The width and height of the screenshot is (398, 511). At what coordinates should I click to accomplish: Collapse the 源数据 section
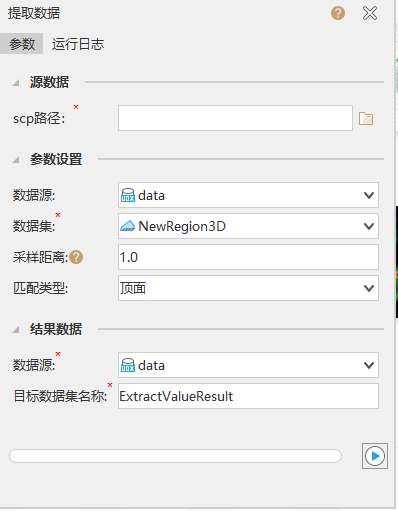coord(16,83)
